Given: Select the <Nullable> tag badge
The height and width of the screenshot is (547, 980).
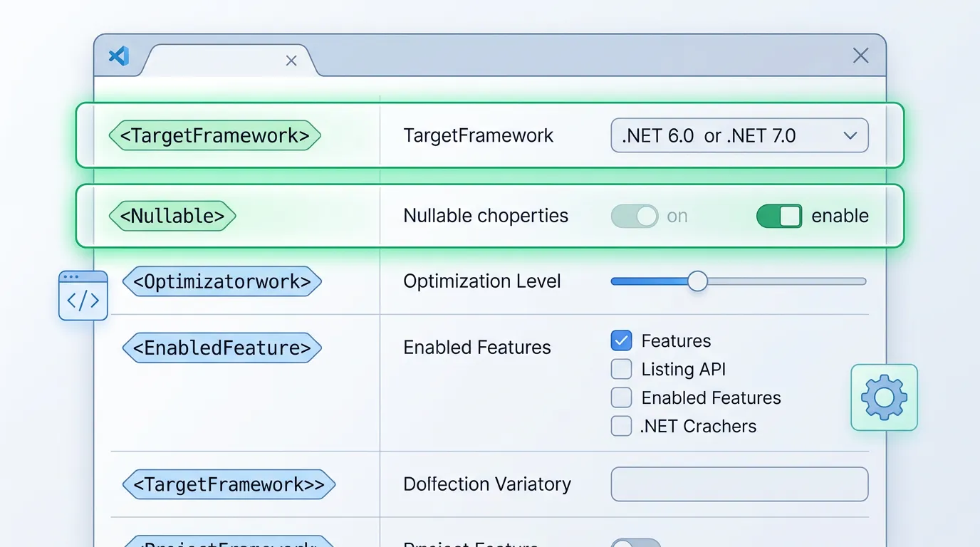Looking at the screenshot, I should coord(172,216).
